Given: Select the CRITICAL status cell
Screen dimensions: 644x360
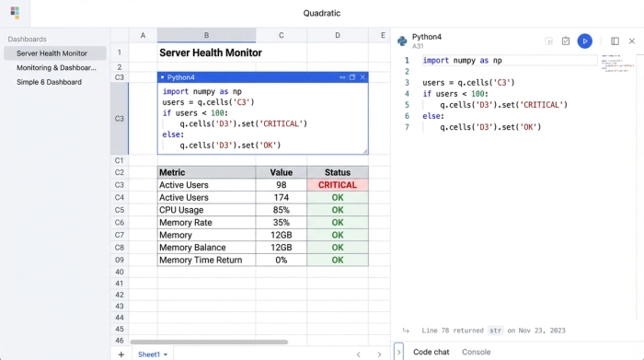Looking at the screenshot, I should tap(338, 185).
